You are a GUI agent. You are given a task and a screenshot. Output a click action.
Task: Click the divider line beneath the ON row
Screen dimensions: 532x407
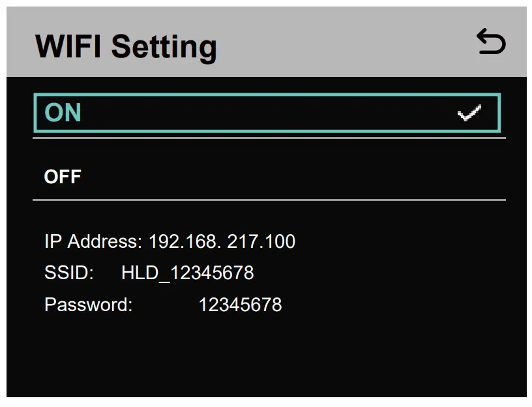click(269, 138)
